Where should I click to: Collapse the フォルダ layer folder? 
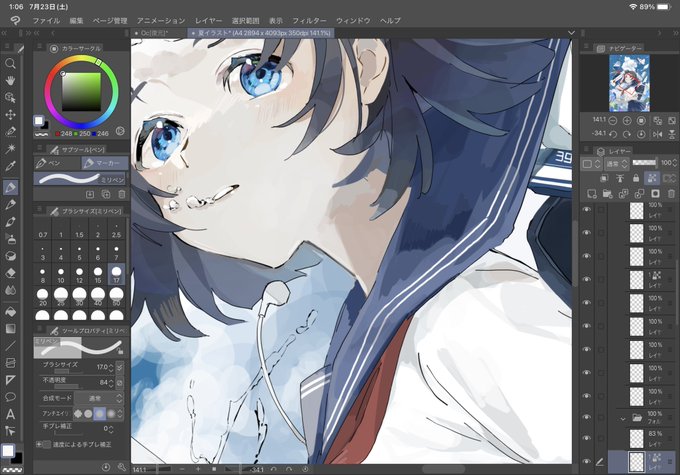[623, 419]
